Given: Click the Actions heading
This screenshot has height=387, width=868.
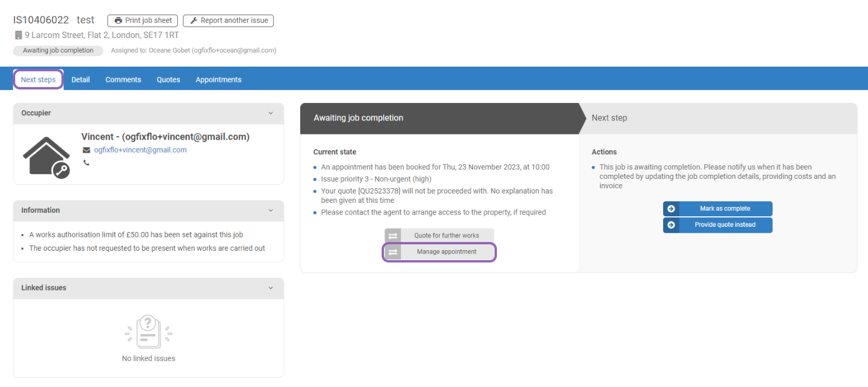Looking at the screenshot, I should (604, 152).
